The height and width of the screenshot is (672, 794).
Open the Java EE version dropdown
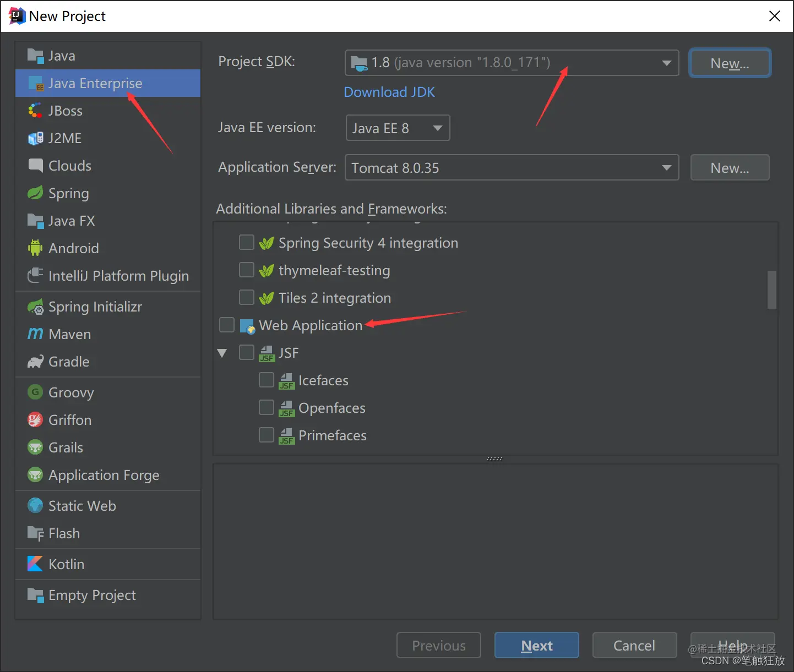tap(398, 128)
